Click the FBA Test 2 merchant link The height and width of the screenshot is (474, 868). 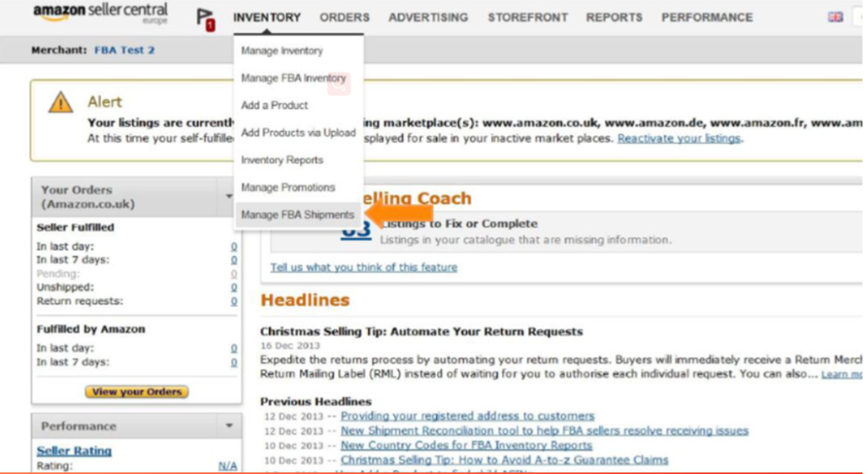coord(124,51)
